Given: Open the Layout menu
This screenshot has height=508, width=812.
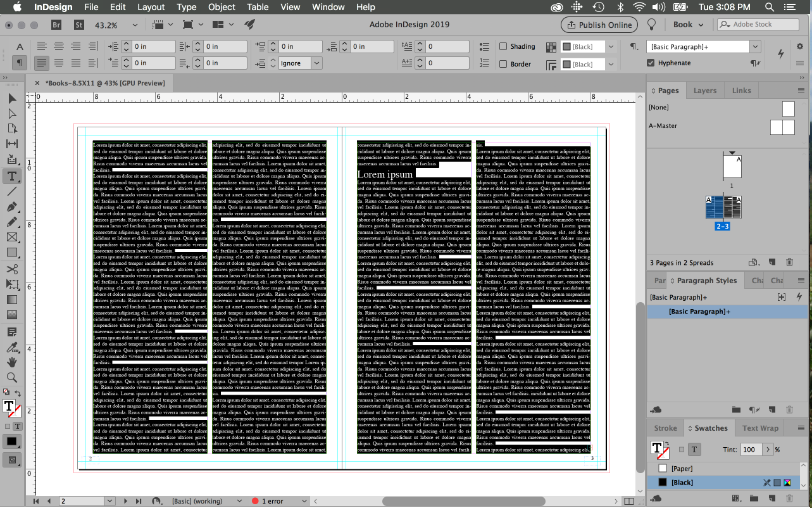Looking at the screenshot, I should [x=151, y=7].
